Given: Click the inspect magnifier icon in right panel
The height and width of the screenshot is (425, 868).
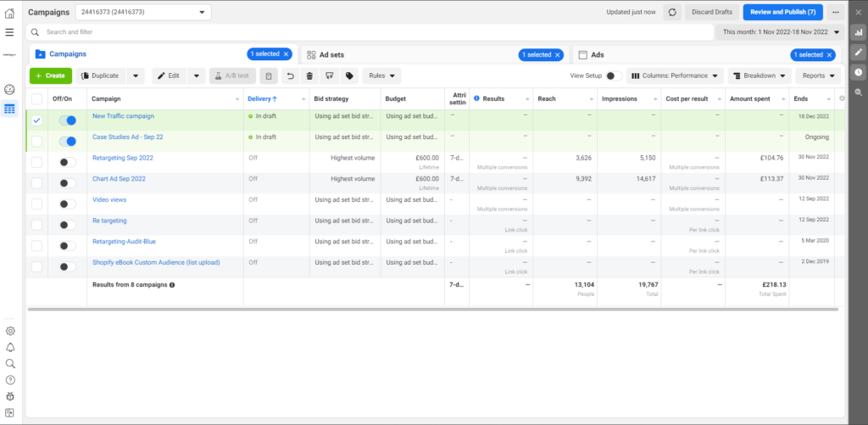Looking at the screenshot, I should coord(859,92).
